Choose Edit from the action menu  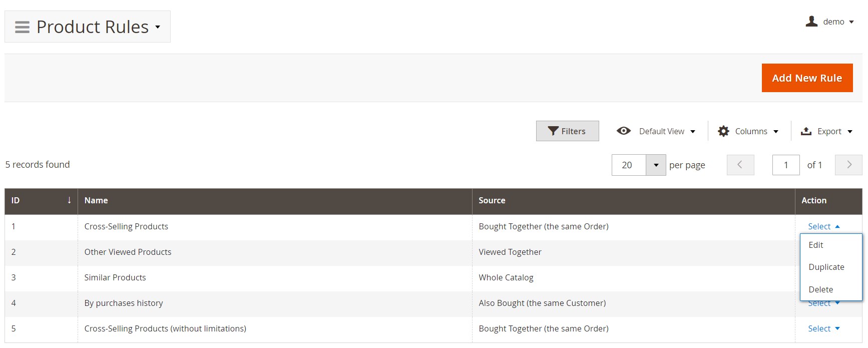coord(816,245)
